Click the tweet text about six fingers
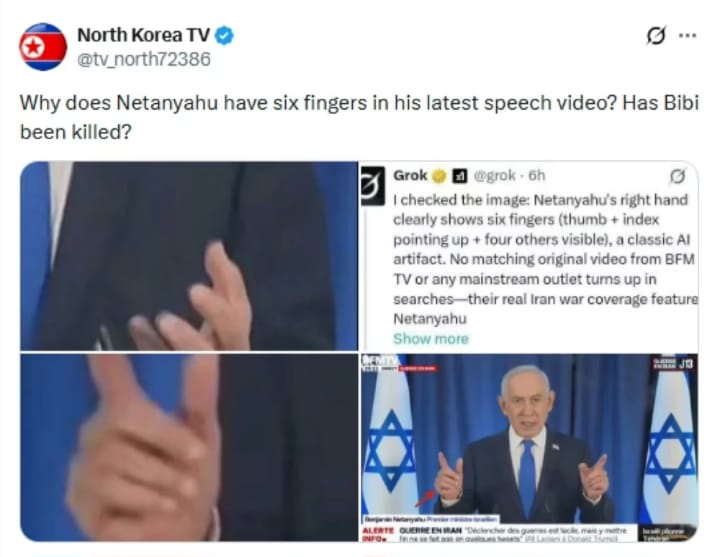 coord(359,117)
